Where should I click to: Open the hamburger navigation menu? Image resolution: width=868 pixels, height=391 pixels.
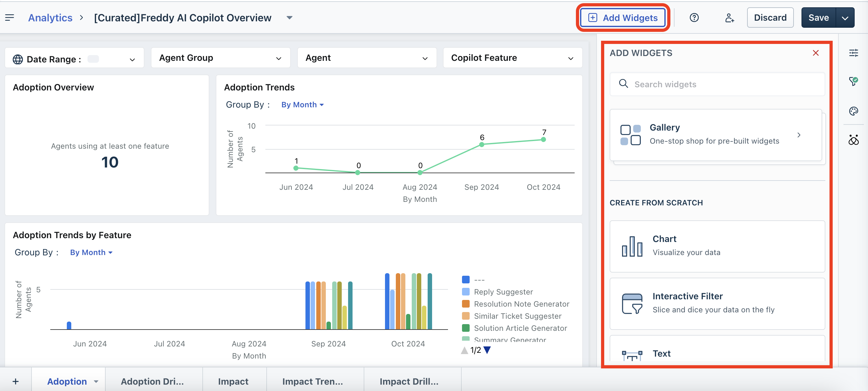coord(10,18)
